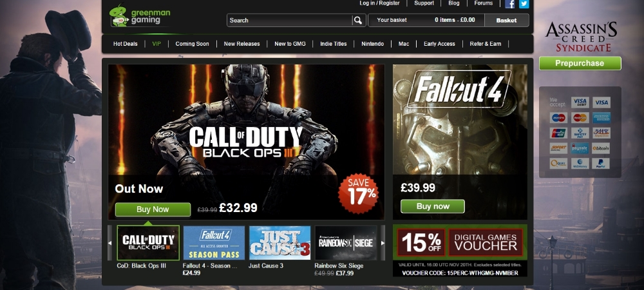Click the "Rainbow Six Siege" caption text
This screenshot has width=644, height=290.
339,266
